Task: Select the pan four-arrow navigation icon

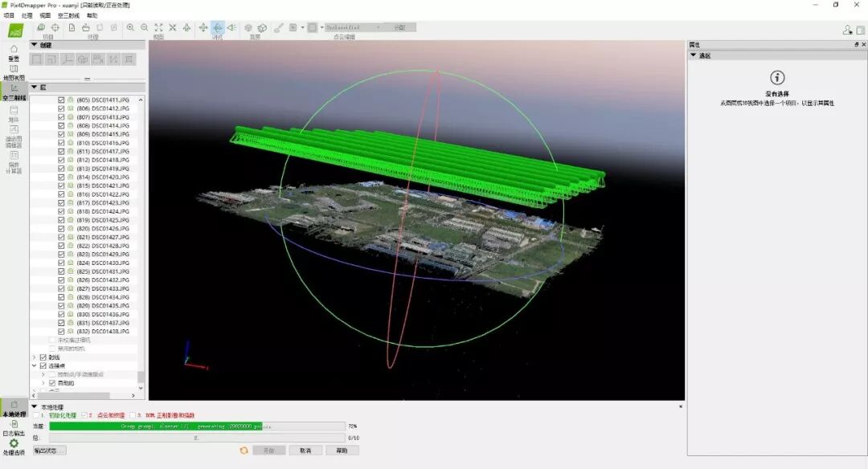Action: (203, 27)
